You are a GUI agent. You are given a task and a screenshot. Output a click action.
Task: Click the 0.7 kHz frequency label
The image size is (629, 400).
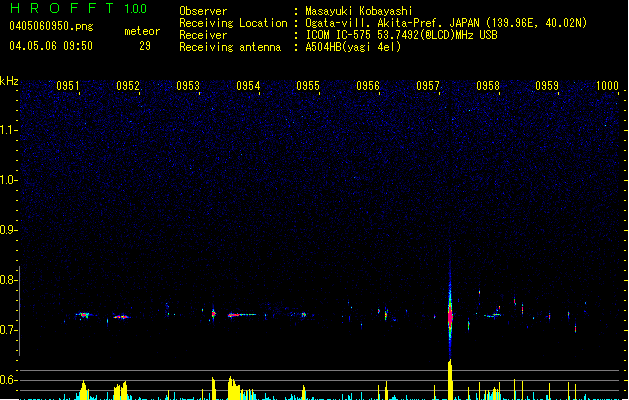8,330
